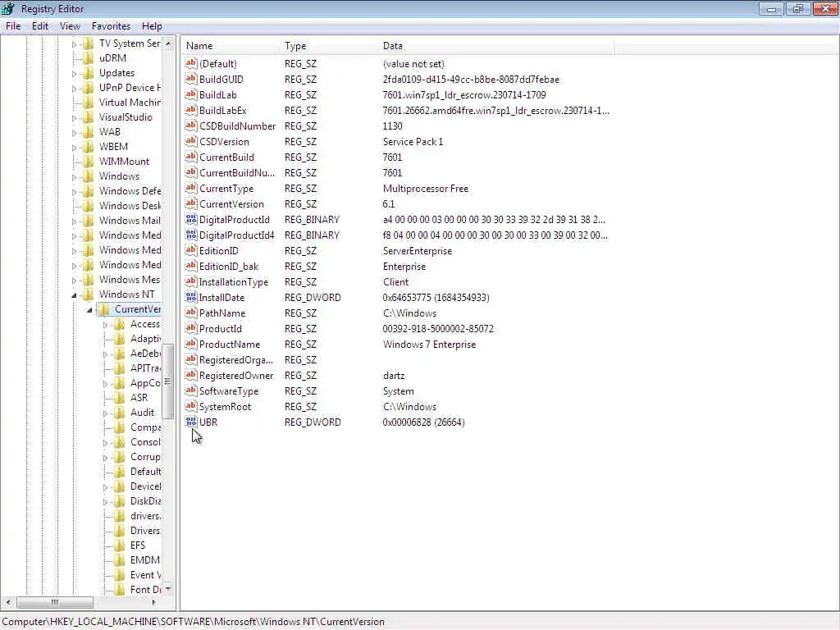The width and height of the screenshot is (840, 630).
Task: Click the folder icon of Updates key
Action: pos(89,73)
